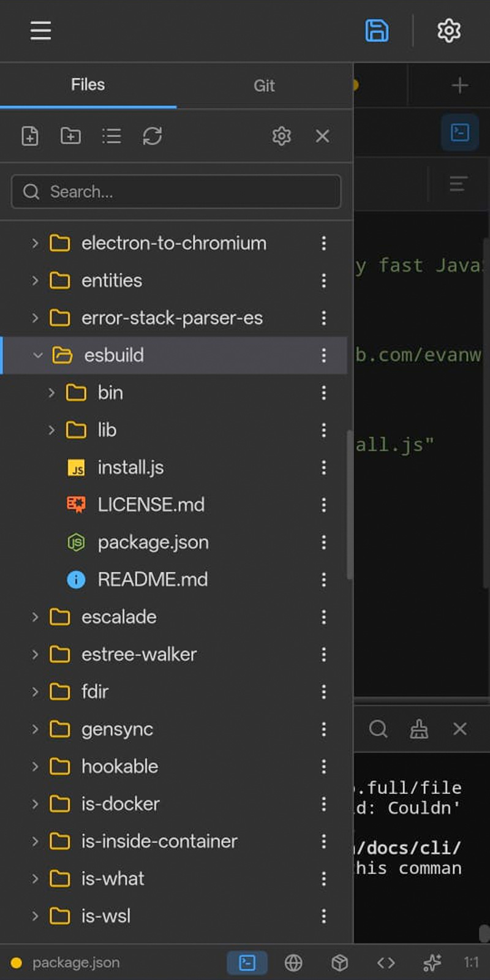Open the README.md file
The height and width of the screenshot is (980, 490).
pos(153,579)
